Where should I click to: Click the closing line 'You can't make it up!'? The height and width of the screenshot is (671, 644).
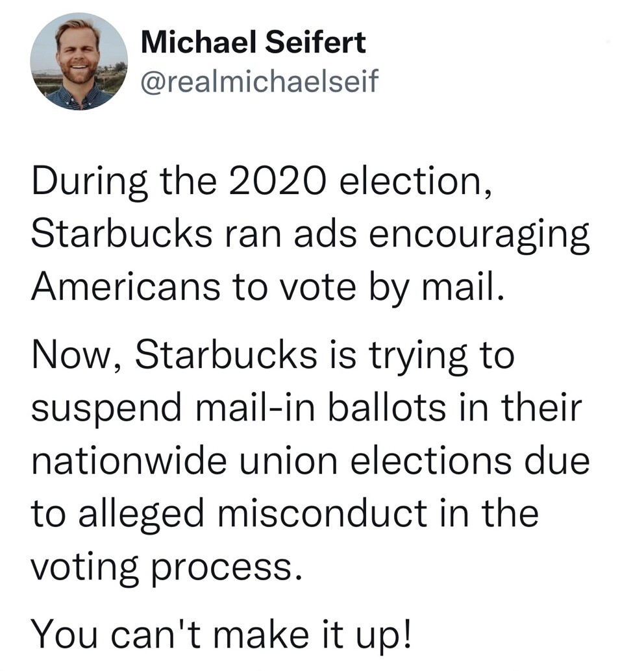(222, 635)
